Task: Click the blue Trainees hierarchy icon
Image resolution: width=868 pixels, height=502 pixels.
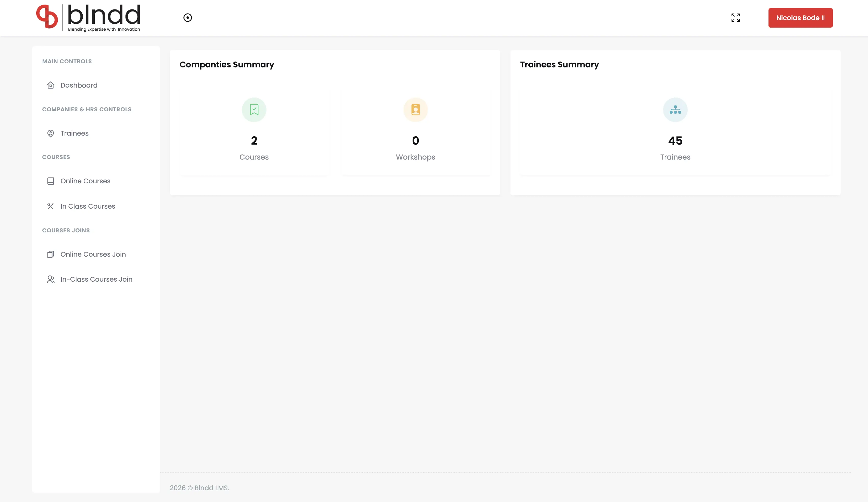Action: 675,110
